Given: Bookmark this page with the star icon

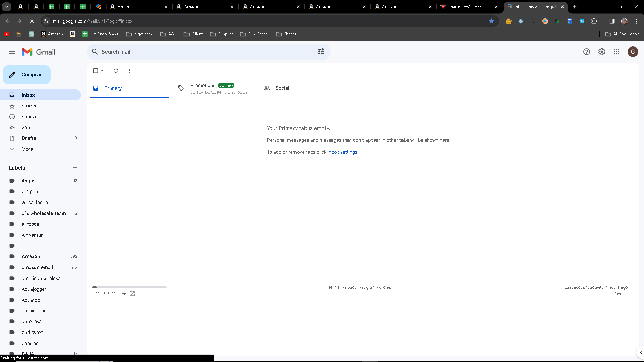Looking at the screenshot, I should [x=491, y=21].
